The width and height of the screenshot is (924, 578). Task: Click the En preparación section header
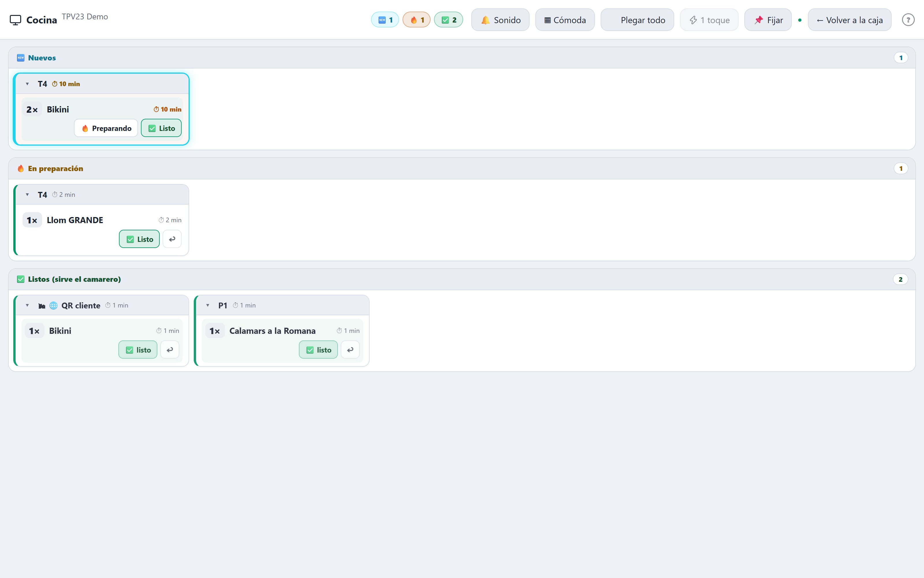coord(462,168)
